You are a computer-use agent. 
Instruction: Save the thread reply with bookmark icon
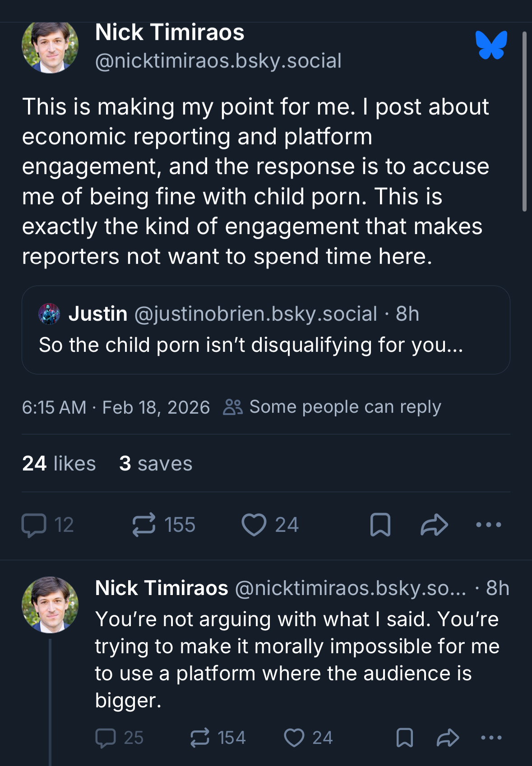[x=404, y=738]
